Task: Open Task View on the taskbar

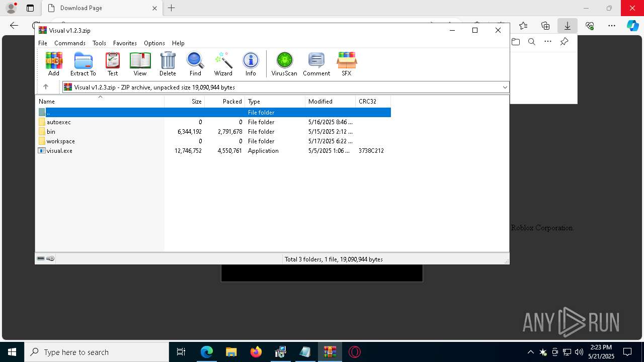Action: click(181, 352)
